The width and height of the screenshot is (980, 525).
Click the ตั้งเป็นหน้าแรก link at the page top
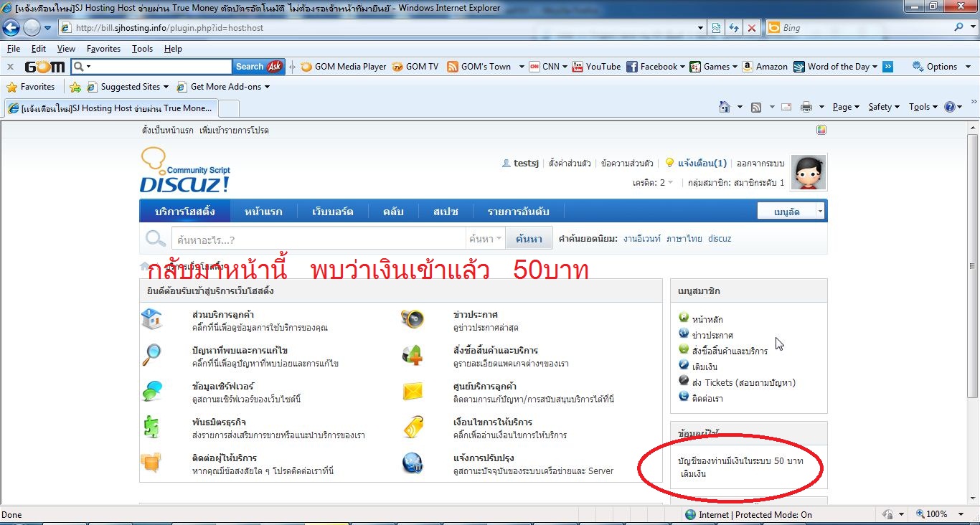(167, 131)
